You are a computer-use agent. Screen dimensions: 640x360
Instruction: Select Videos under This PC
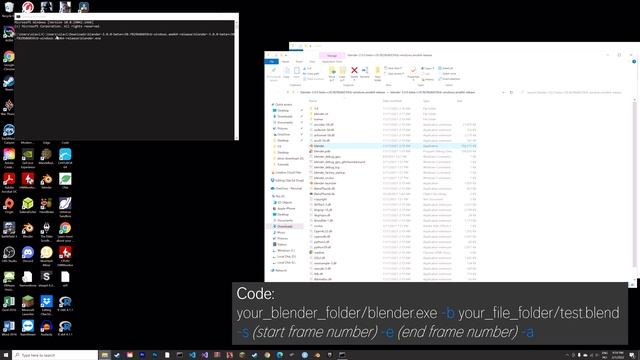pyautogui.click(x=280, y=244)
